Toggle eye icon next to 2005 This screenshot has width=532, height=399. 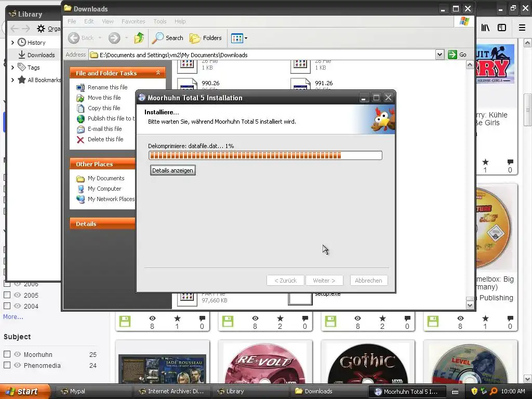[x=17, y=295]
